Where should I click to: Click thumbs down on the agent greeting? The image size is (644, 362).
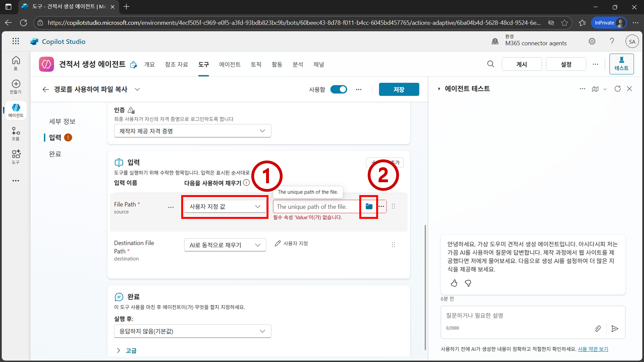coord(468,283)
